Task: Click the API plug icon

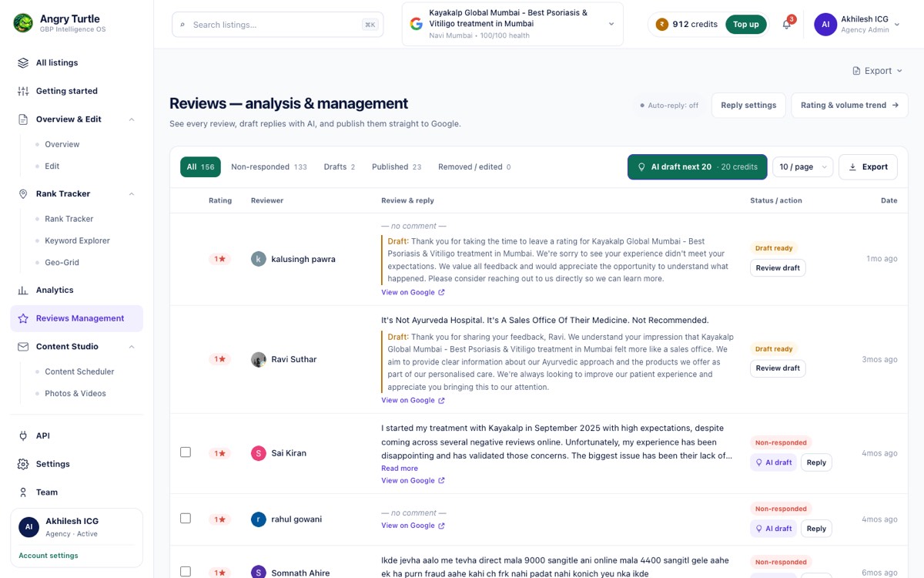Action: 23,436
